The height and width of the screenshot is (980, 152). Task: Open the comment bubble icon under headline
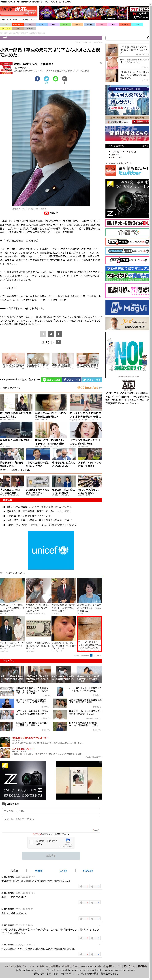click(65, 79)
